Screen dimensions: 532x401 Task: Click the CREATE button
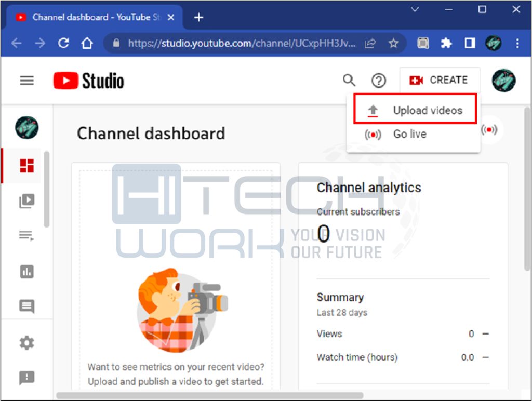point(440,80)
